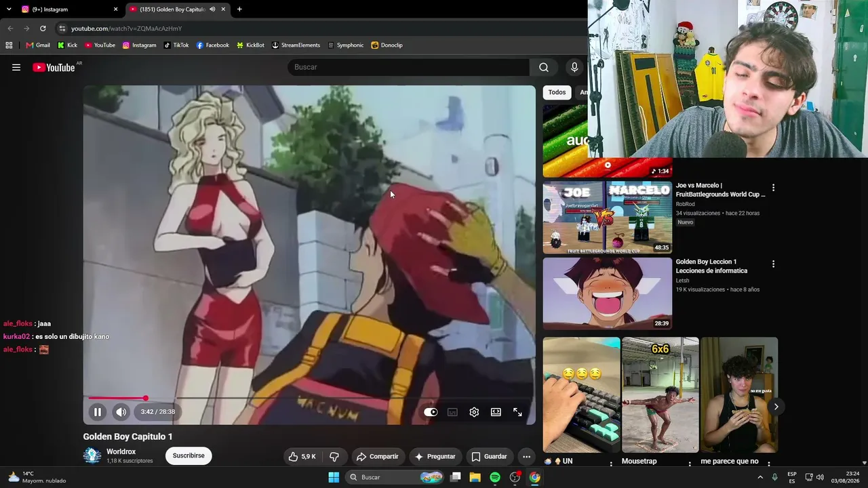Viewport: 868px width, 488px height.
Task: Subscribe to Worldrox with Suscribirse
Action: pyautogui.click(x=189, y=455)
